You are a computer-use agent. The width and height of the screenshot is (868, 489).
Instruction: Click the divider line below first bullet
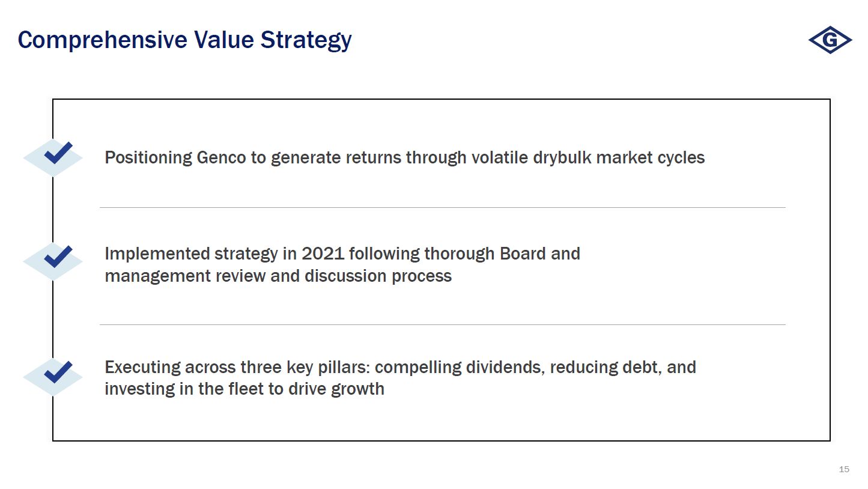442,207
